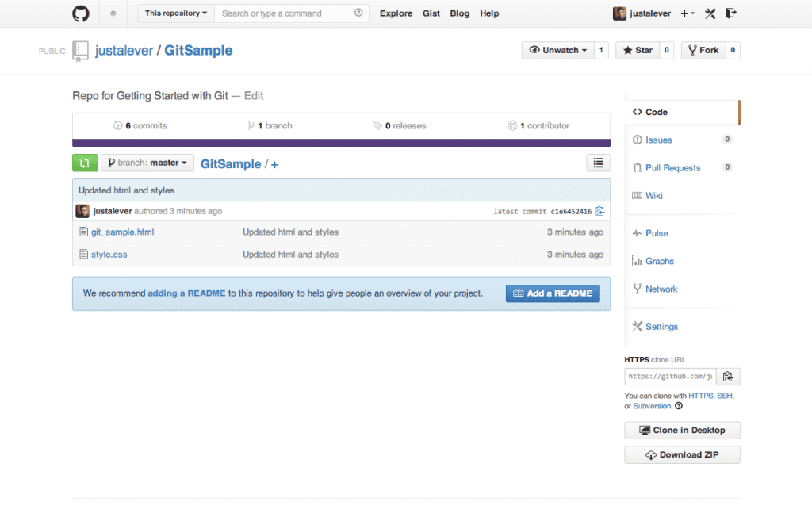This screenshot has height=521, width=812.
Task: Click the account tools wrench icon
Action: point(710,13)
